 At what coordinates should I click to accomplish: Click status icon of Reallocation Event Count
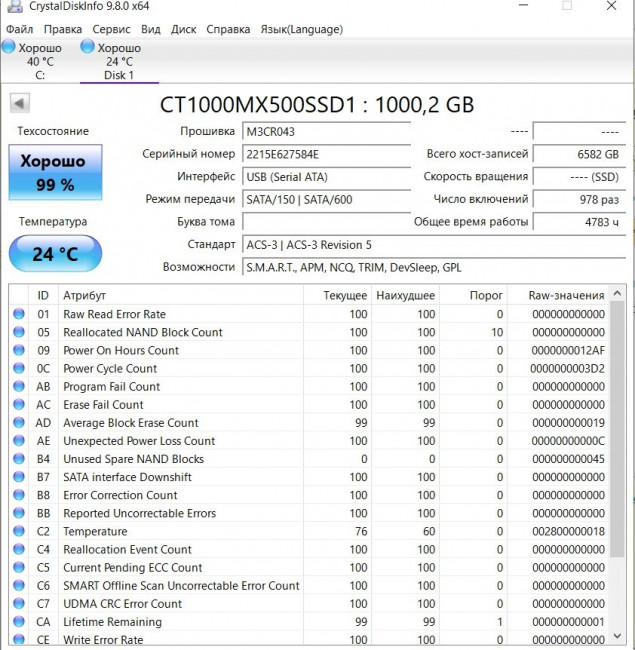point(19,549)
